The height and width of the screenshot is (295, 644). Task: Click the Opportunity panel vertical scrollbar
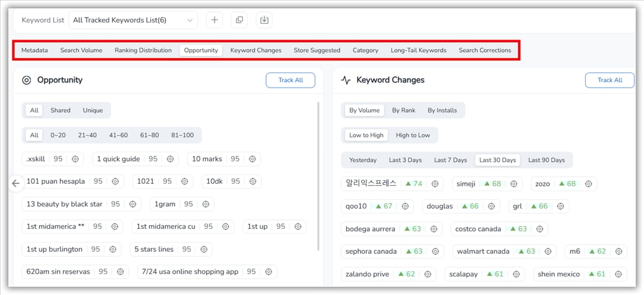319,177
